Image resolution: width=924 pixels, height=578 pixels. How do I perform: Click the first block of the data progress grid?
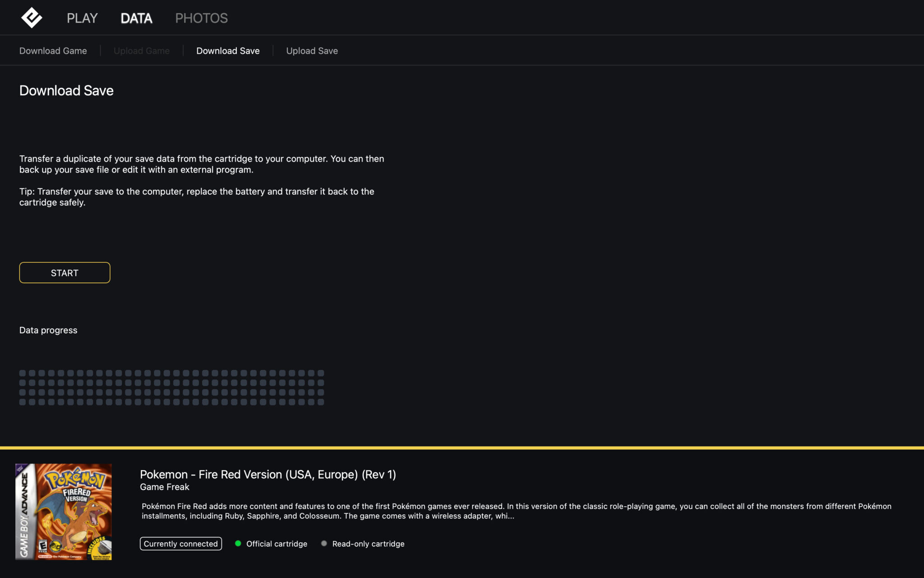pyautogui.click(x=23, y=373)
